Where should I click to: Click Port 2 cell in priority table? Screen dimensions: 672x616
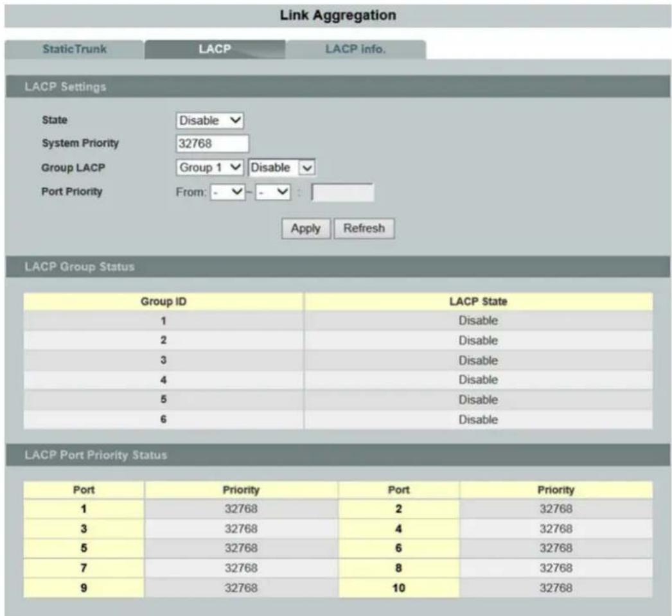398,509
